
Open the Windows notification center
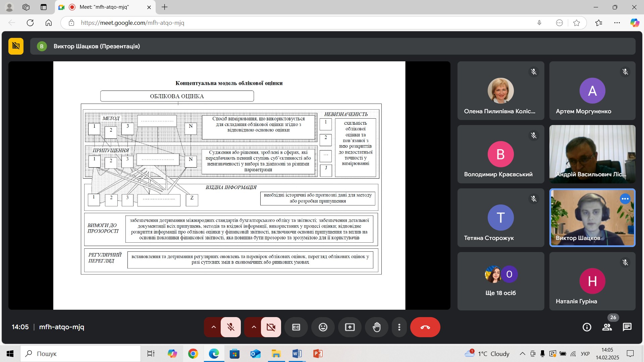click(x=630, y=354)
